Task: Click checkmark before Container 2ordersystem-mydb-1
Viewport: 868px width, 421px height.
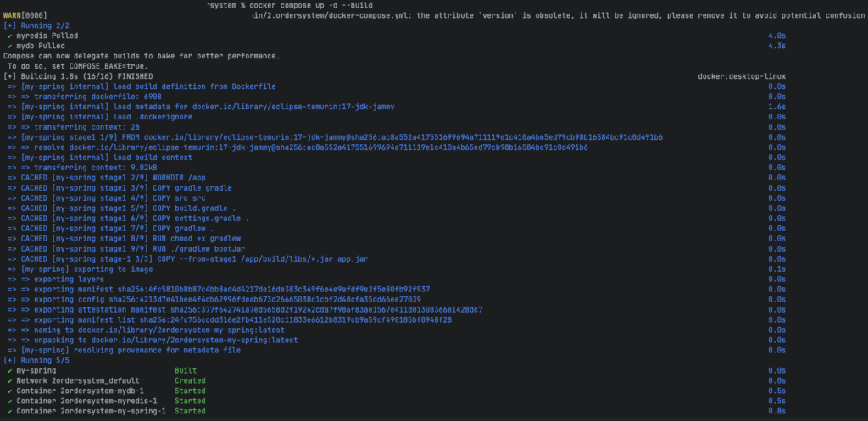Action: tap(10, 391)
